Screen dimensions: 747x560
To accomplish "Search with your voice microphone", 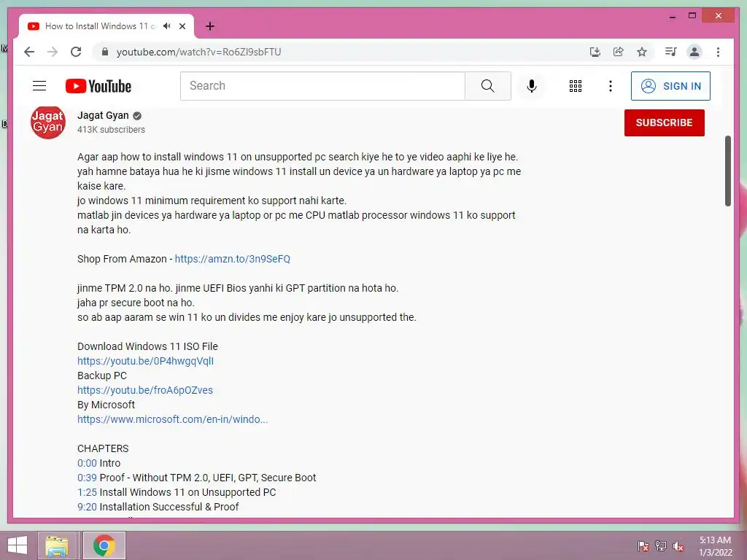I will [532, 86].
